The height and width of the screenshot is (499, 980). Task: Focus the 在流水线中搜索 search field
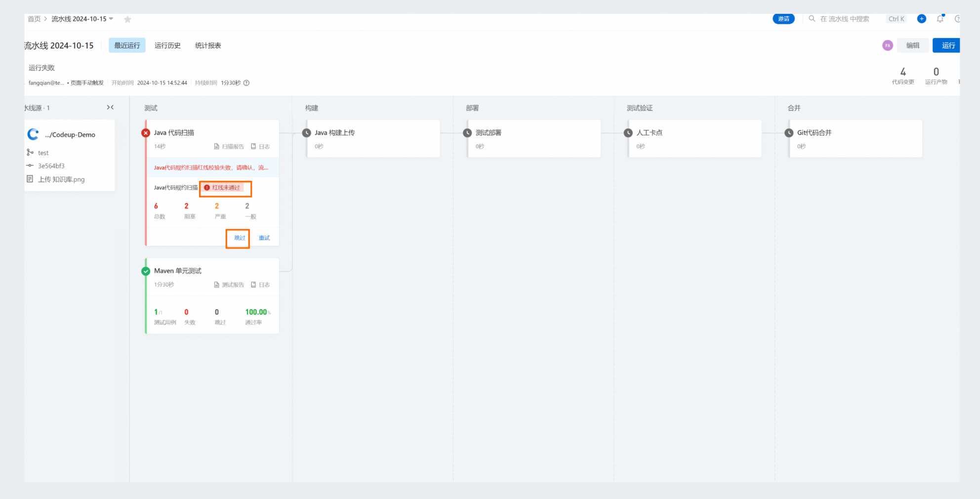point(845,19)
